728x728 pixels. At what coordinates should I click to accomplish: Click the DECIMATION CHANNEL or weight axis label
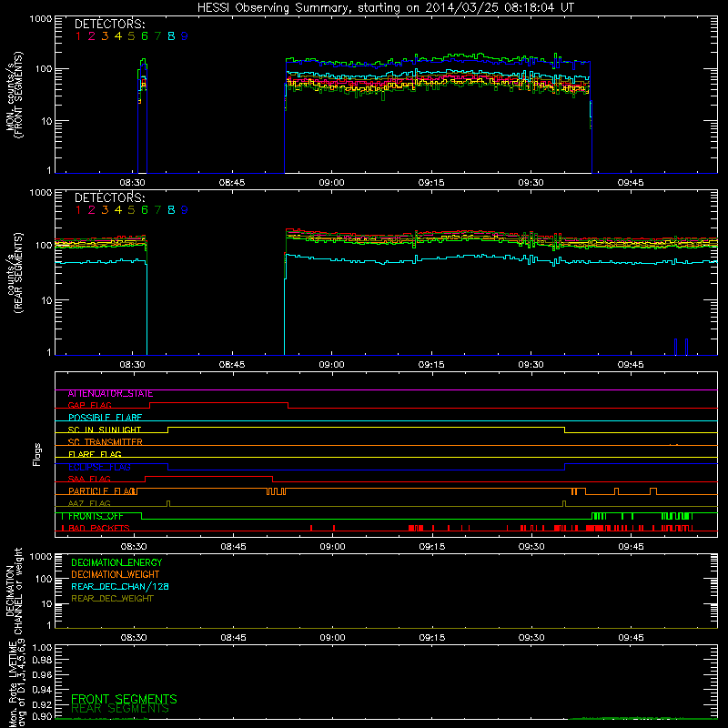pyautogui.click(x=14, y=591)
